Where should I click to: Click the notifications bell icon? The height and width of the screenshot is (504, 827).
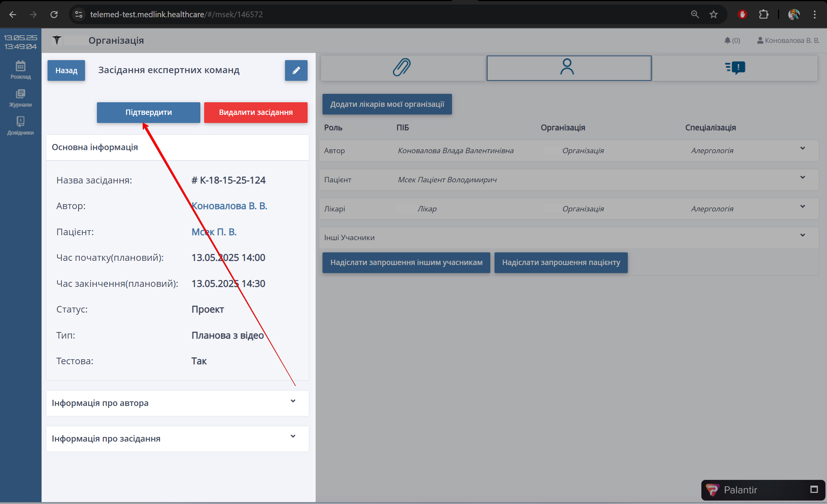[x=727, y=40]
